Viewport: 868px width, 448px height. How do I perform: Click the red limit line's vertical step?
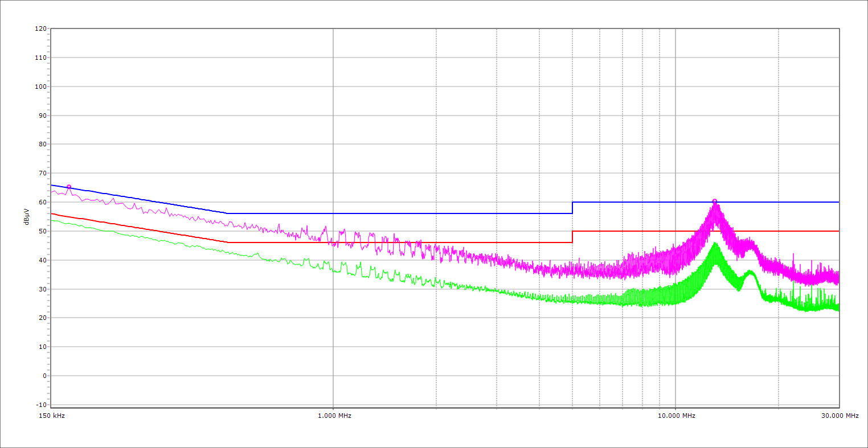point(572,237)
